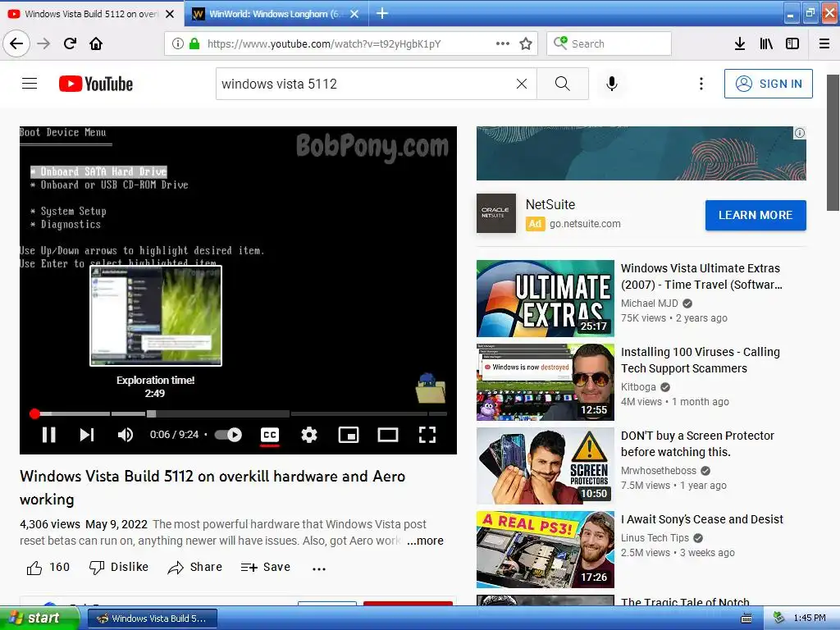Open Installing 100 Viruses video title

point(701,360)
